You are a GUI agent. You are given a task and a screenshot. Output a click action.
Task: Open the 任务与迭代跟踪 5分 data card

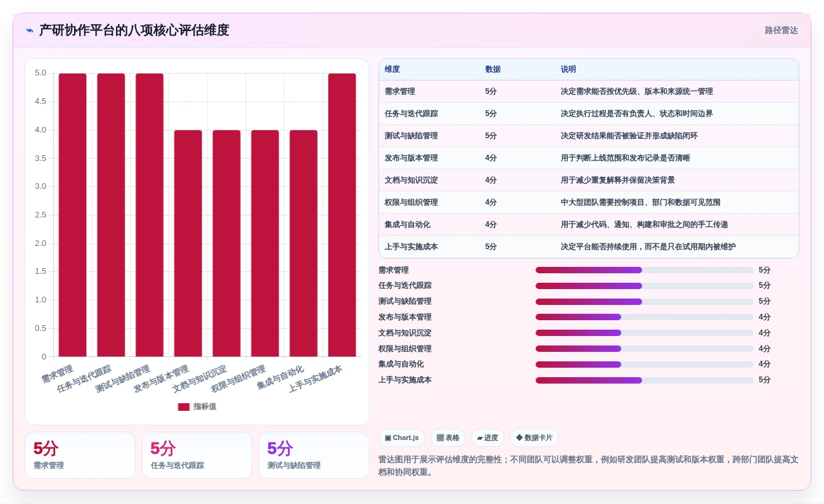click(197, 455)
